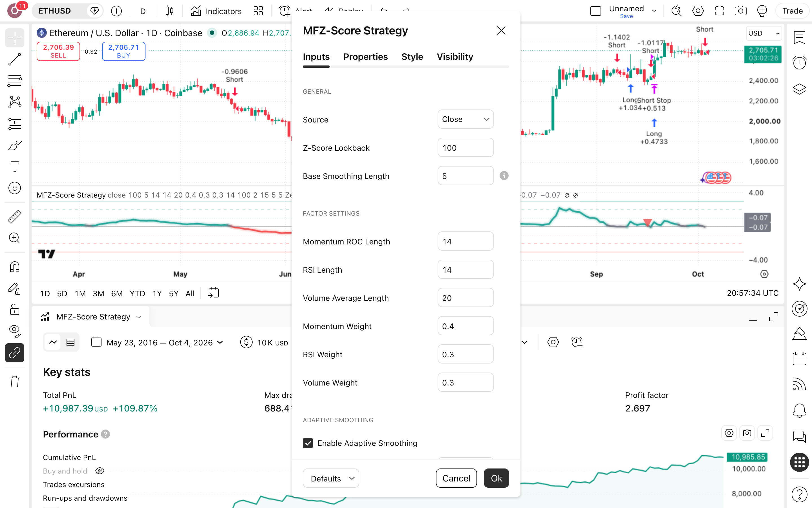Viewport: 812px width, 508px height.
Task: Click the go to date calendar icon
Action: click(x=213, y=293)
